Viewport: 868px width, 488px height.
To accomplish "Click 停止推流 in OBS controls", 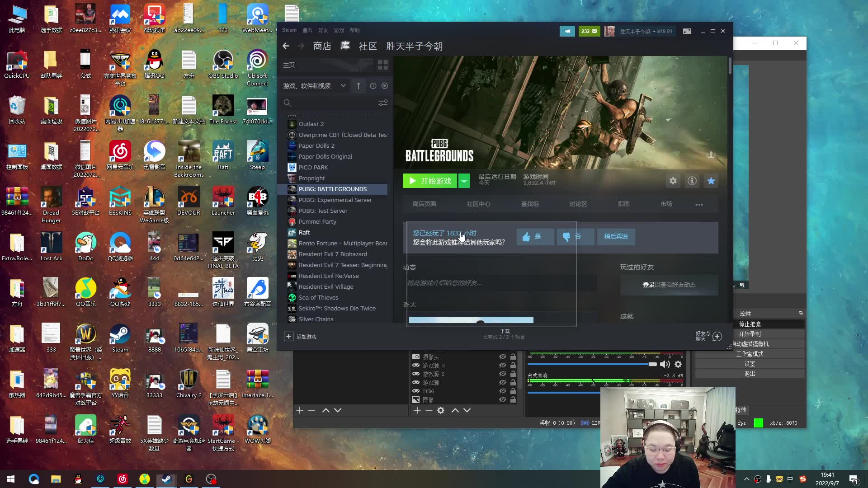I will pyautogui.click(x=750, y=324).
